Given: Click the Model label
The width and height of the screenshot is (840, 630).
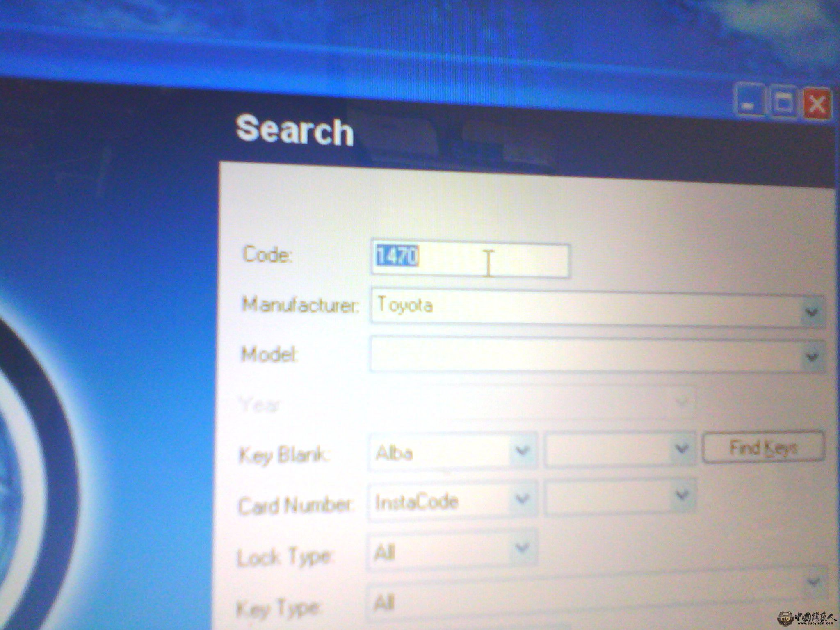Looking at the screenshot, I should click(x=269, y=354).
